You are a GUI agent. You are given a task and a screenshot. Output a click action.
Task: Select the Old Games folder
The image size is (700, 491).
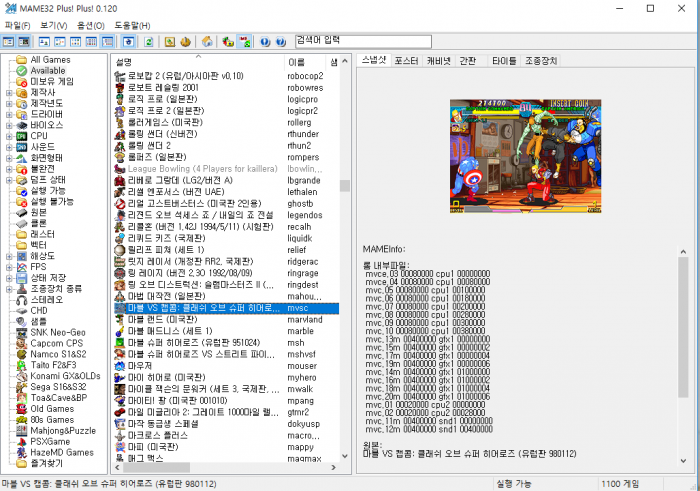tap(52, 409)
